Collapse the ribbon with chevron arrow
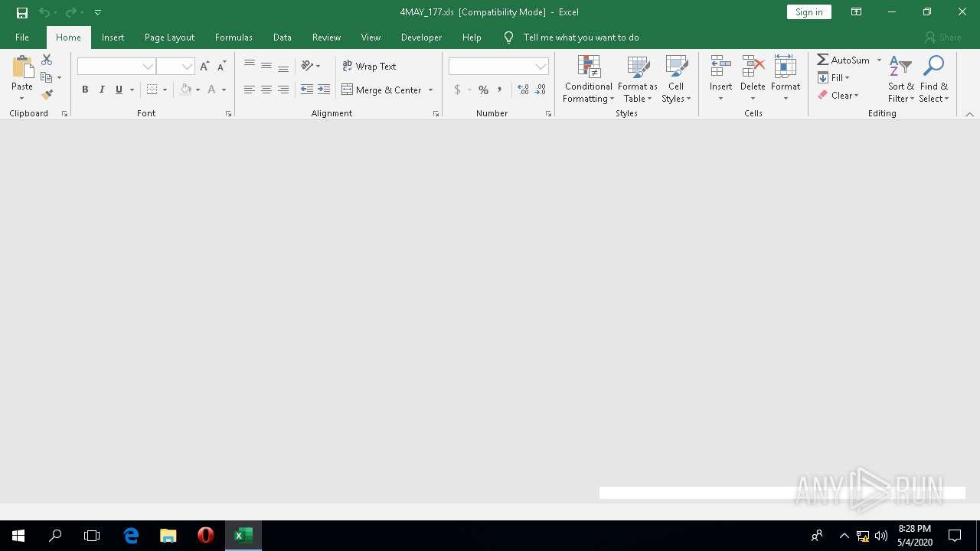The height and width of the screenshot is (551, 980). [969, 114]
